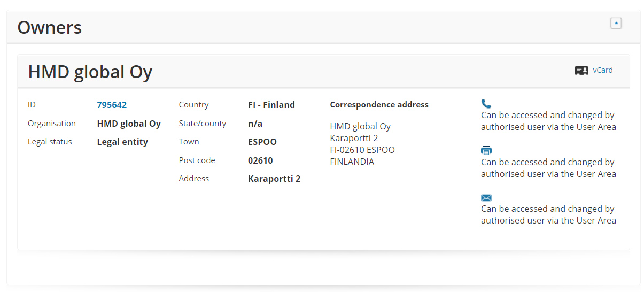Collapse the Owners section
Screen dimensions: 644x292
[x=616, y=23]
